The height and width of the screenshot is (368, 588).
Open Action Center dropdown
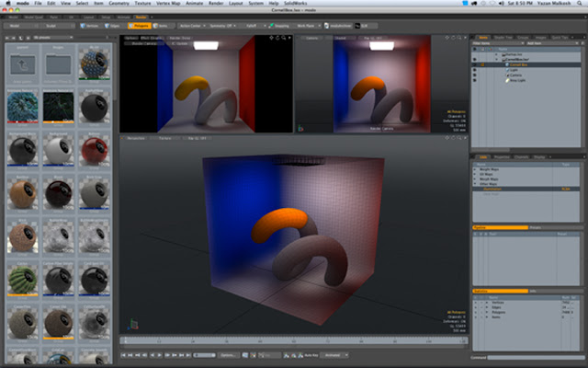coord(192,26)
